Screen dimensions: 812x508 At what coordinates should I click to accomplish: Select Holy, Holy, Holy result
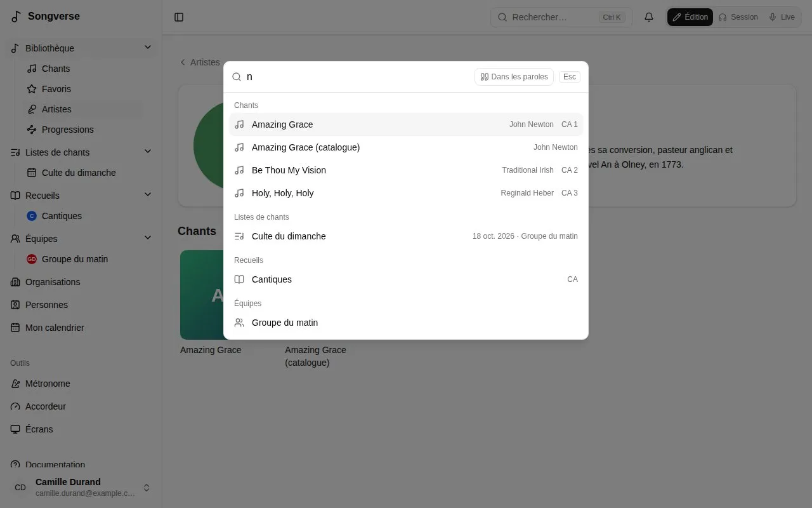pyautogui.click(x=406, y=193)
